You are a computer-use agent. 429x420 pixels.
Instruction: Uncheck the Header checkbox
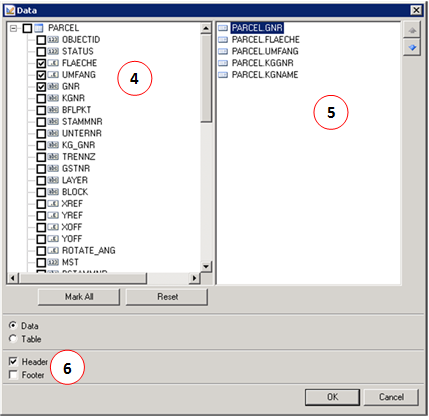13,362
